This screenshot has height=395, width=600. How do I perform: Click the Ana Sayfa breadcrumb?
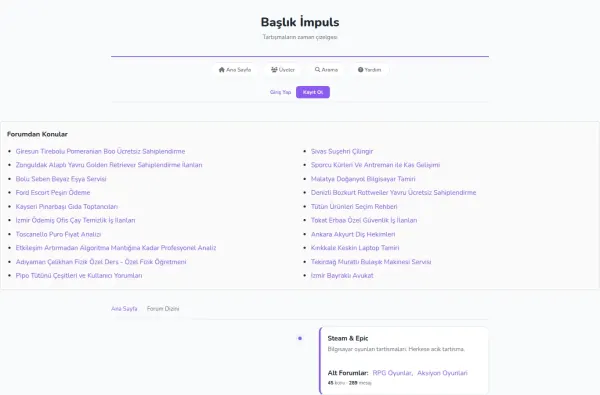[124, 309]
